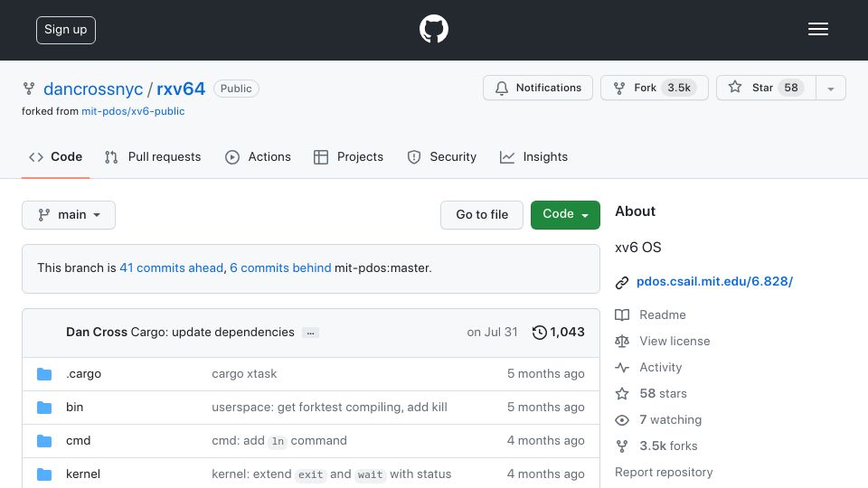Expand the commit message ellipsis

(x=310, y=333)
